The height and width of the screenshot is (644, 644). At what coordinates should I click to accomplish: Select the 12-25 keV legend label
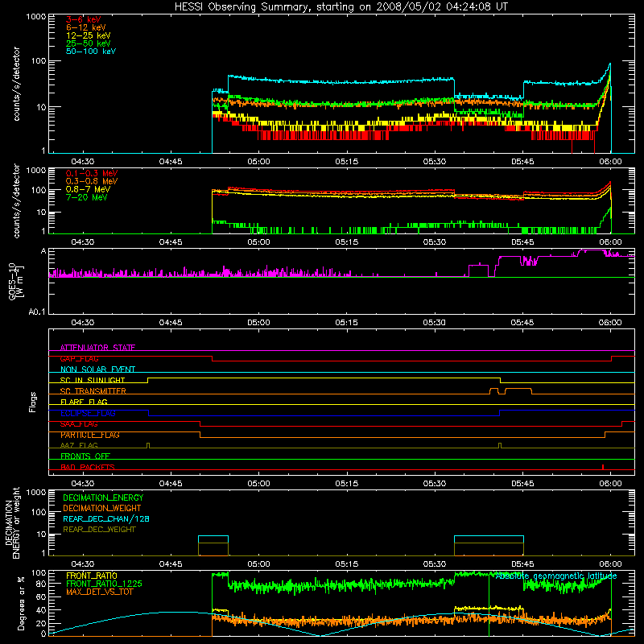coord(89,35)
